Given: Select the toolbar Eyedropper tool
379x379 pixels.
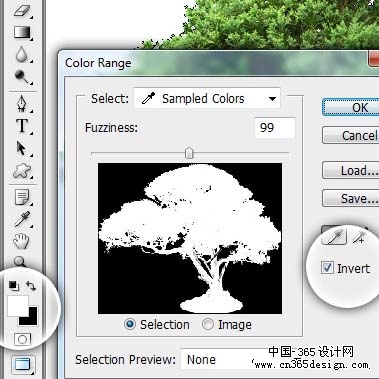Looking at the screenshot, I should pos(22,219).
